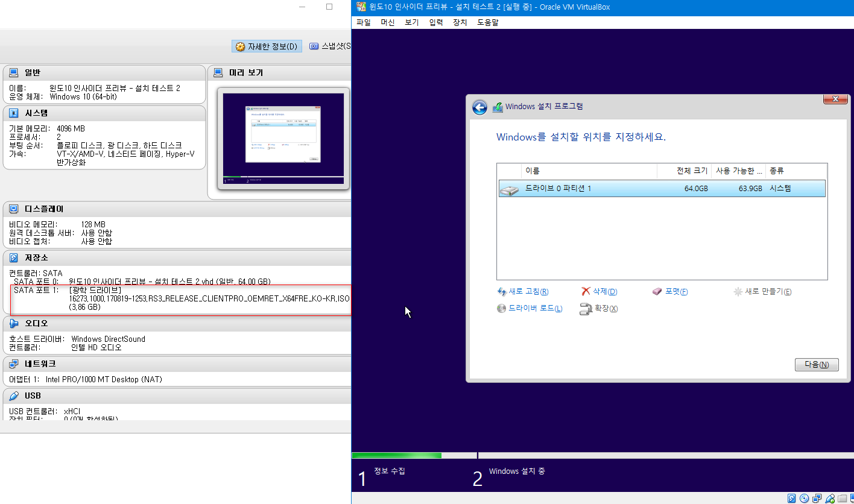Open the shared folders icon in the VM status bar

pos(843,499)
